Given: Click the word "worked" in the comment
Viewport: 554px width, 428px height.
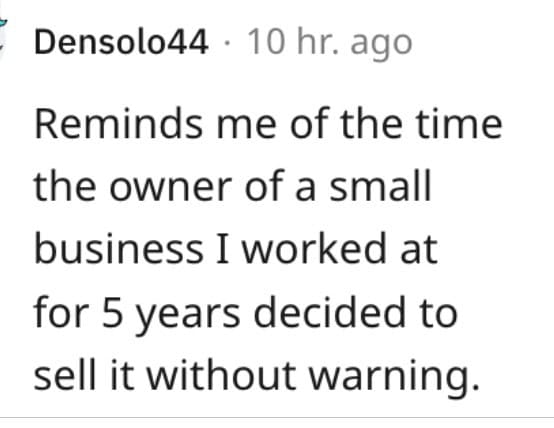Looking at the screenshot, I should point(314,248).
